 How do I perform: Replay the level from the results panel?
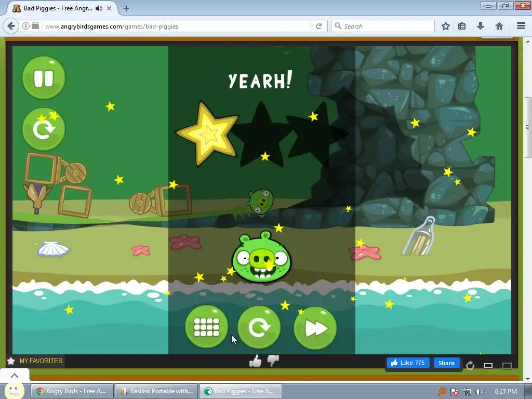tap(259, 327)
